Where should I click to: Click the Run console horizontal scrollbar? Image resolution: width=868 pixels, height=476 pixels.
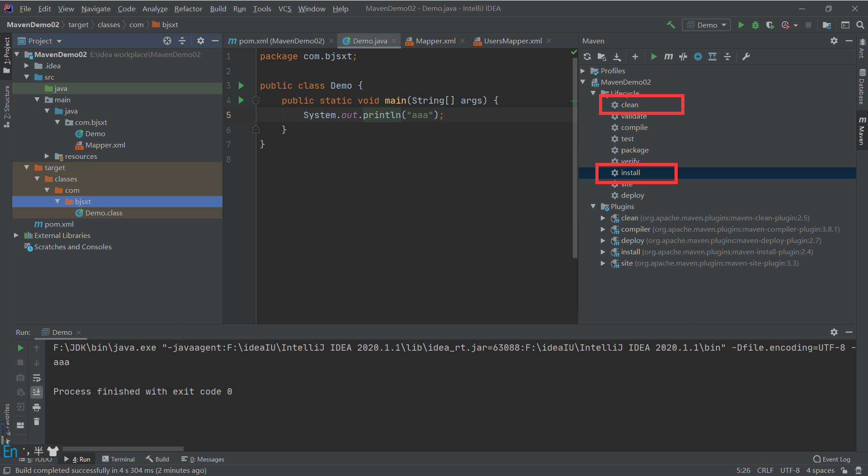tap(123, 449)
